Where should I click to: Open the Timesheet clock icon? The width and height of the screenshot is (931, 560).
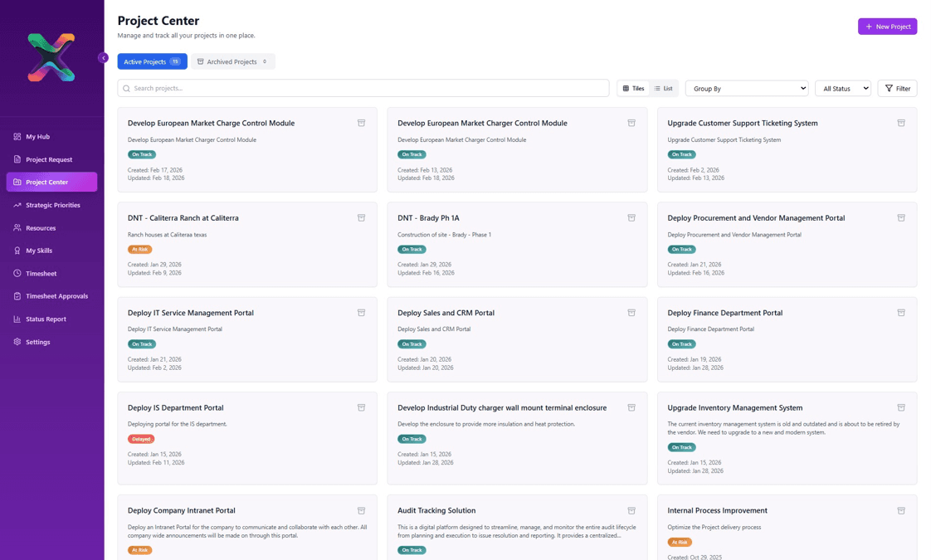(18, 273)
